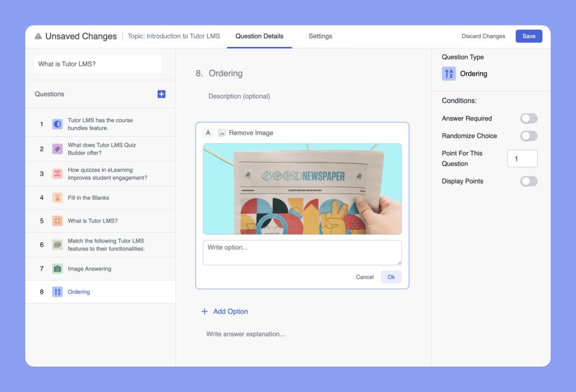
Task: Click Discard Changes
Action: click(483, 36)
